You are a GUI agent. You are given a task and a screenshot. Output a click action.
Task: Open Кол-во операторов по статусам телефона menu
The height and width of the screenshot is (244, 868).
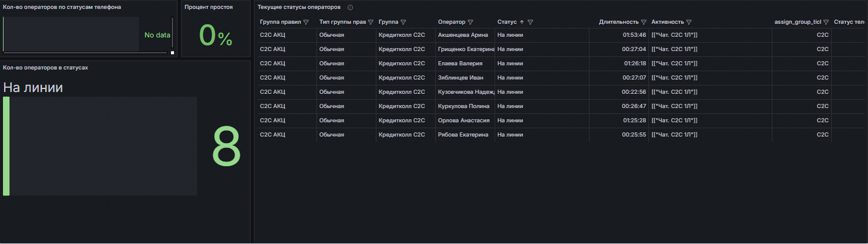(62, 7)
